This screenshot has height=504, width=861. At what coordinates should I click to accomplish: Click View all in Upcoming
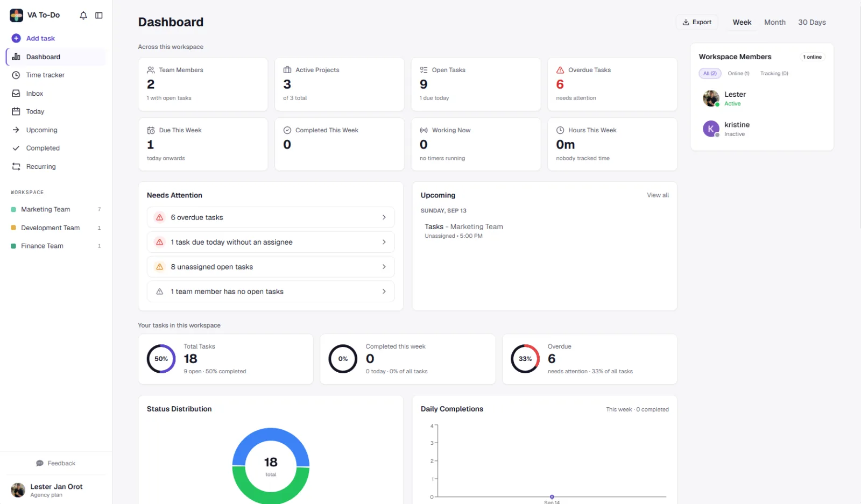tap(658, 195)
